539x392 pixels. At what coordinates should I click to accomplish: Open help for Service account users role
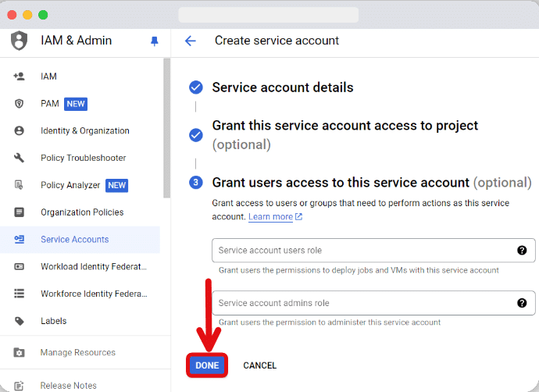(x=522, y=250)
